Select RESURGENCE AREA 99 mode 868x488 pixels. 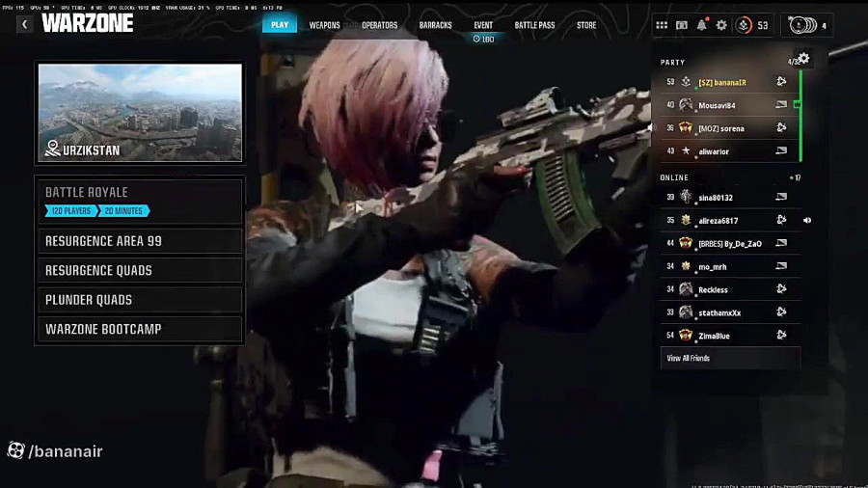[140, 241]
